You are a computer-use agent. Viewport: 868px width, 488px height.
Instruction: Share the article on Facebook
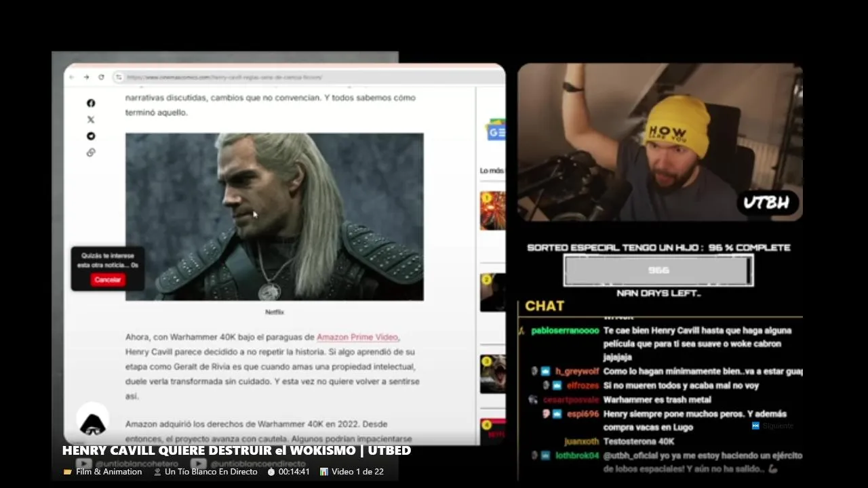click(x=91, y=103)
